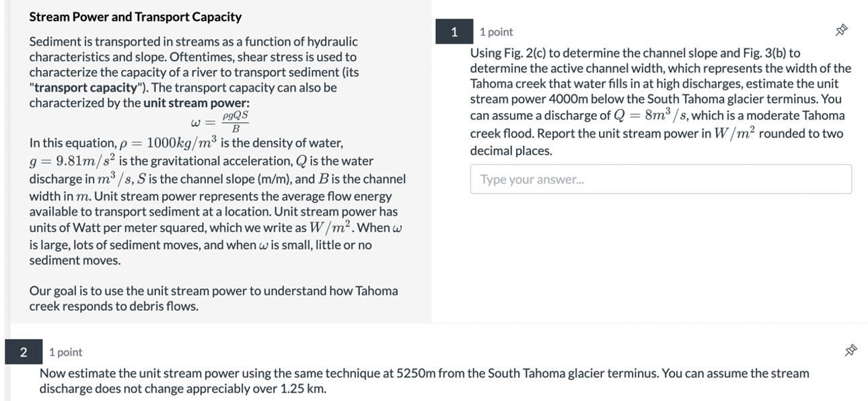Click the bold "unit stream power:" text
Screen dimensions: 868x401
(x=196, y=103)
